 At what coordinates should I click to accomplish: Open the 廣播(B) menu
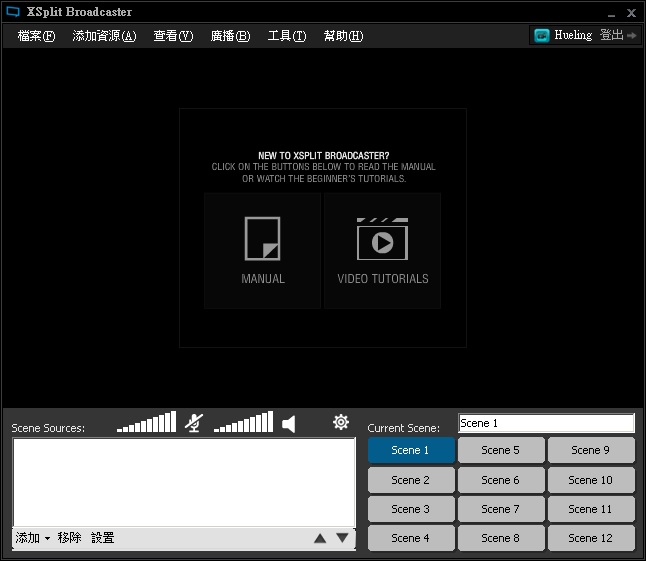pos(230,36)
